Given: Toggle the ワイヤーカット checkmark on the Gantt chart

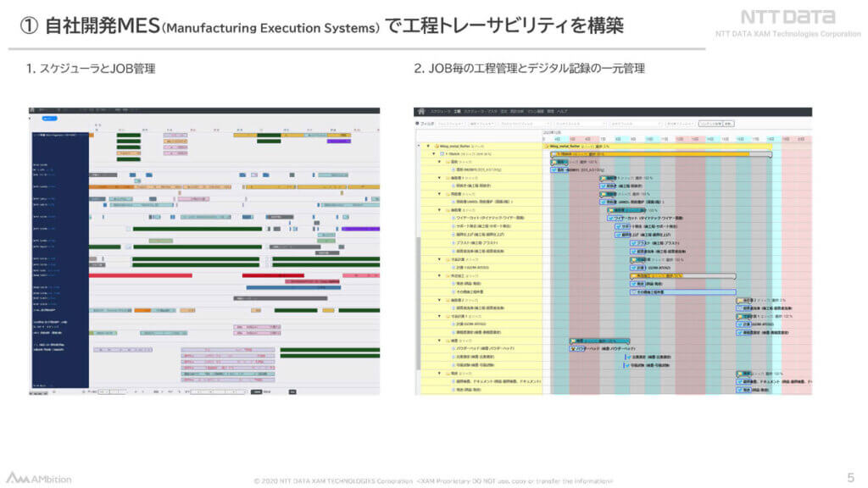Looking at the screenshot, I should (610, 218).
